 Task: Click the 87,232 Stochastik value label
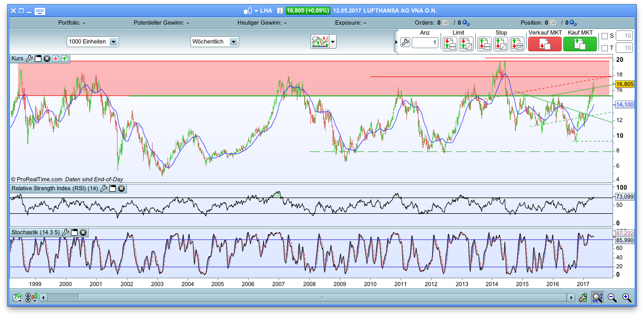tap(625, 233)
